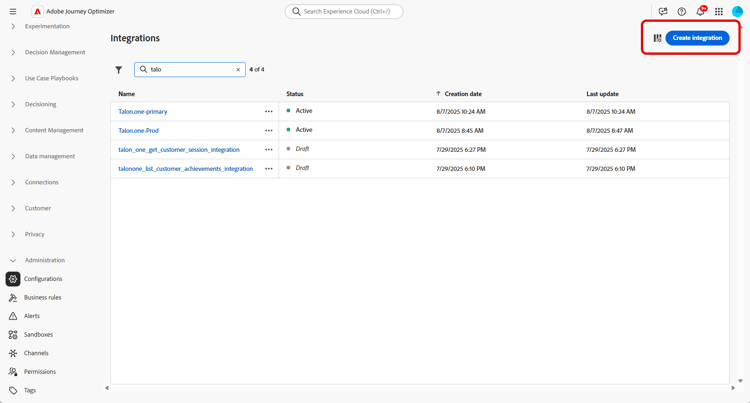Expand the Use Case Playbooks section
750x403 pixels.
click(x=13, y=78)
